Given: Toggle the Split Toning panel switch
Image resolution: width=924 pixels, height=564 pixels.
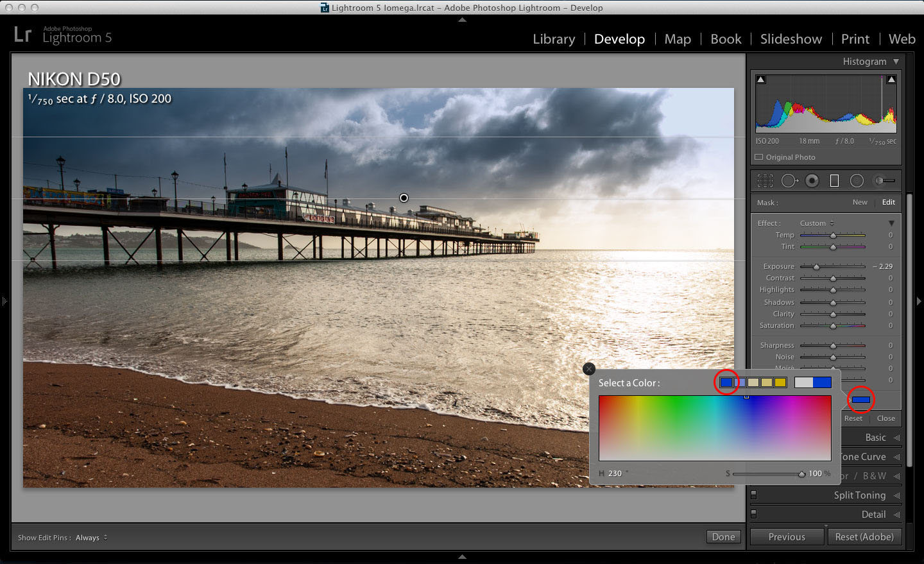Looking at the screenshot, I should click(x=755, y=495).
